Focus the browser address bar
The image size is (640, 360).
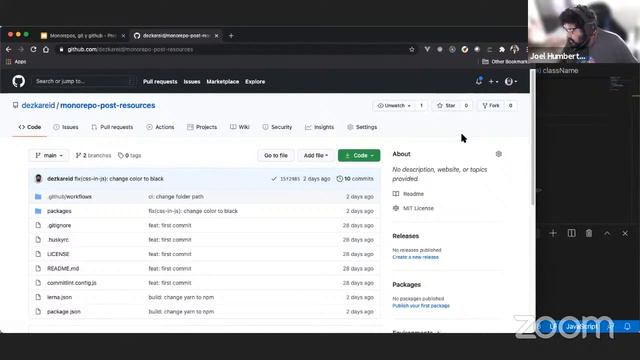(x=233, y=49)
